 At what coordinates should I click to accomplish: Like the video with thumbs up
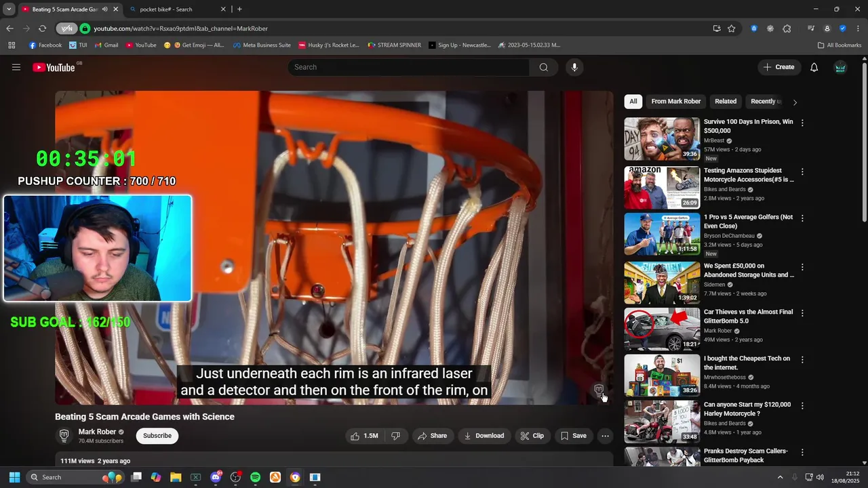click(364, 436)
